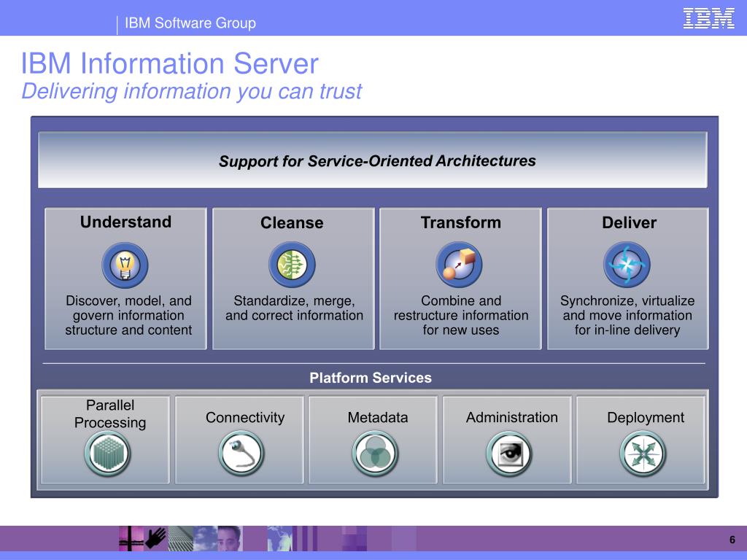Viewport: 747px width, 560px height.
Task: Click the Understand lightbulb icon
Action: pyautogui.click(x=125, y=265)
